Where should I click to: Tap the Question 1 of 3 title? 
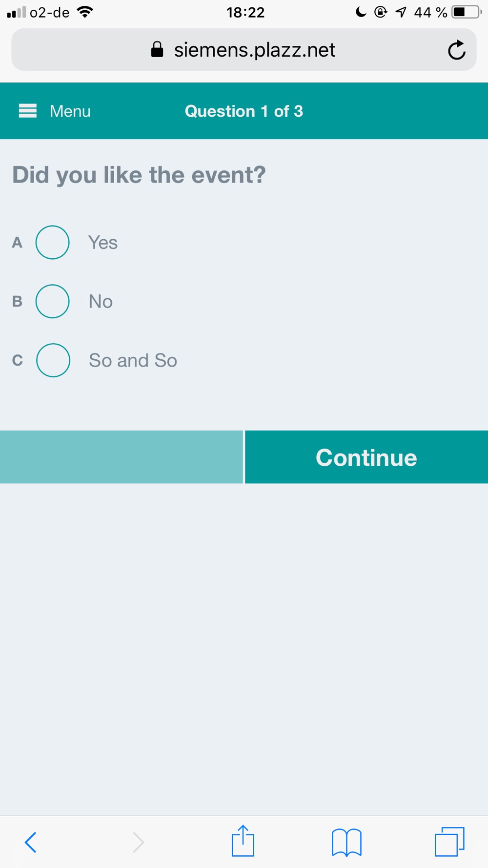point(244,111)
